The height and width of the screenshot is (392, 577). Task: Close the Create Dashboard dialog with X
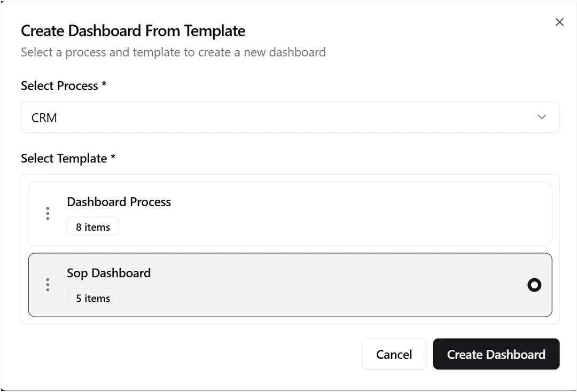coord(559,22)
